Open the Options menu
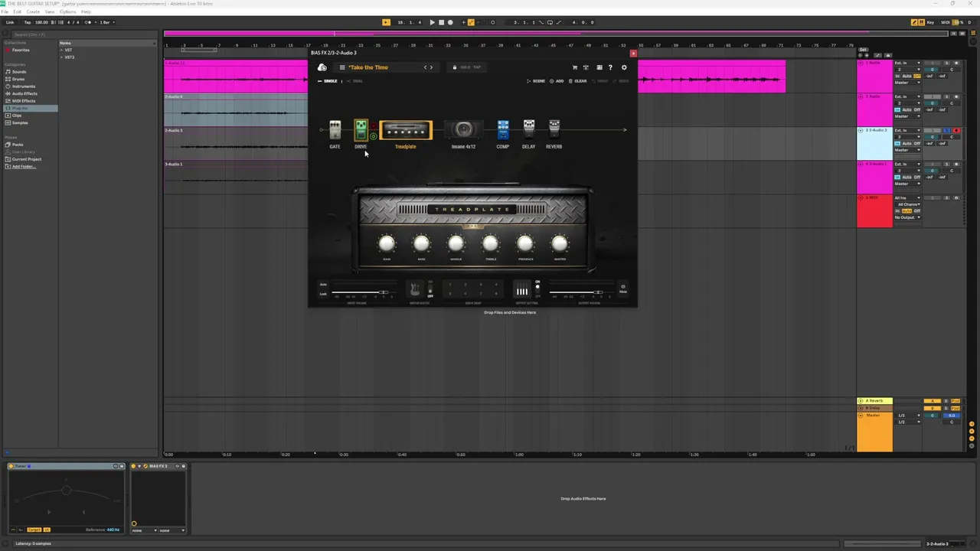980x551 pixels. [x=68, y=11]
